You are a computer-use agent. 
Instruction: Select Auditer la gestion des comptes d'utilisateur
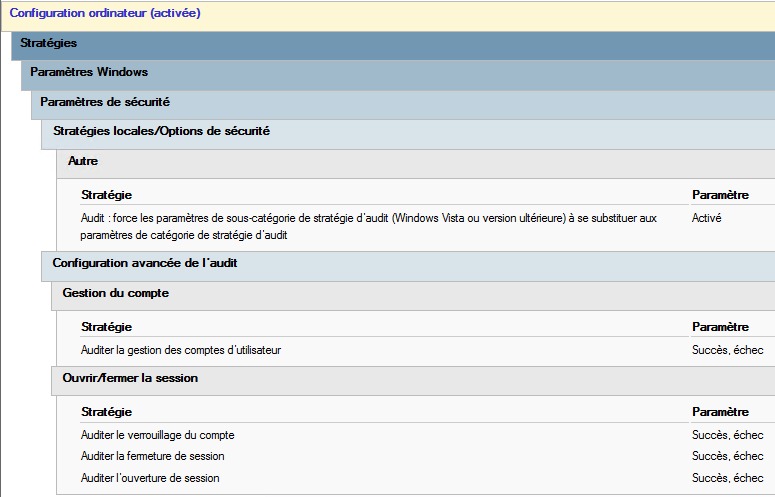(180, 350)
